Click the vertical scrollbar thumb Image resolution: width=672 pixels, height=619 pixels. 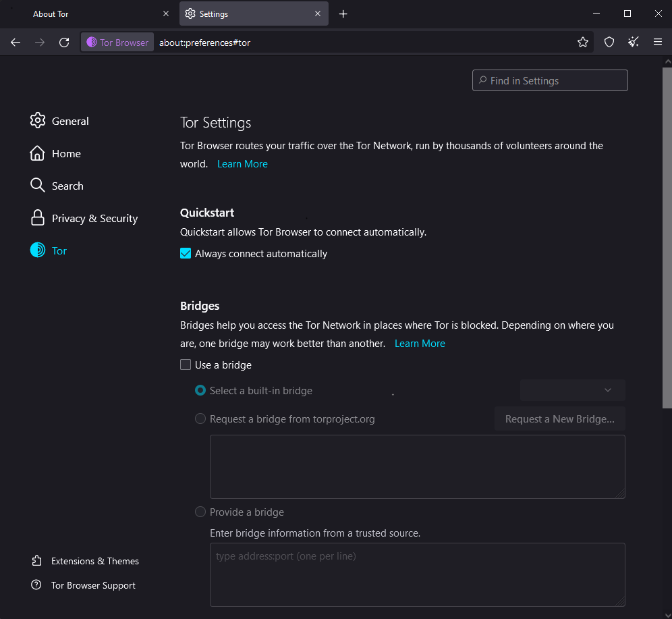(667, 236)
